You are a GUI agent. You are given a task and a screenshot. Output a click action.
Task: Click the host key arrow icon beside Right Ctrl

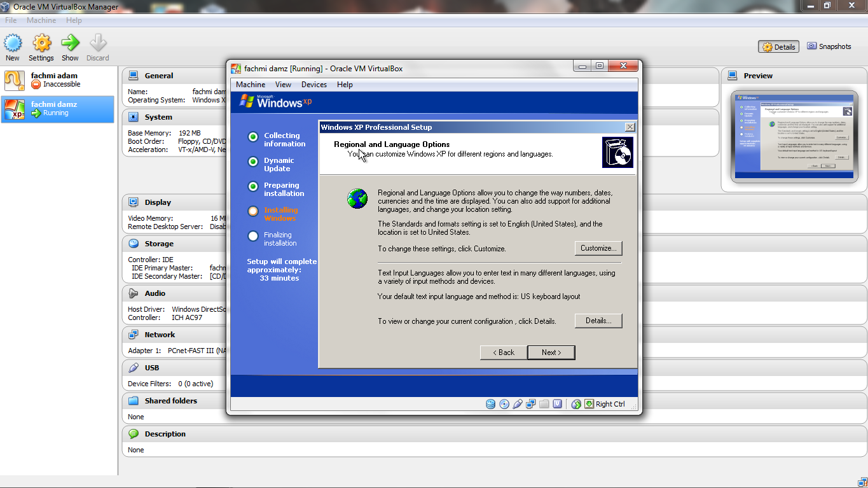(589, 404)
